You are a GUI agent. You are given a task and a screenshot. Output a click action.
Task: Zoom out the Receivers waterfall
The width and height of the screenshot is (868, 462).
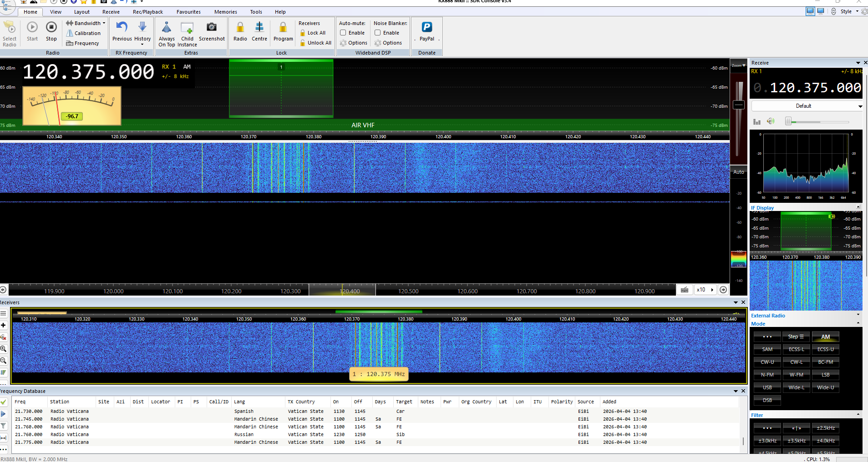3,361
